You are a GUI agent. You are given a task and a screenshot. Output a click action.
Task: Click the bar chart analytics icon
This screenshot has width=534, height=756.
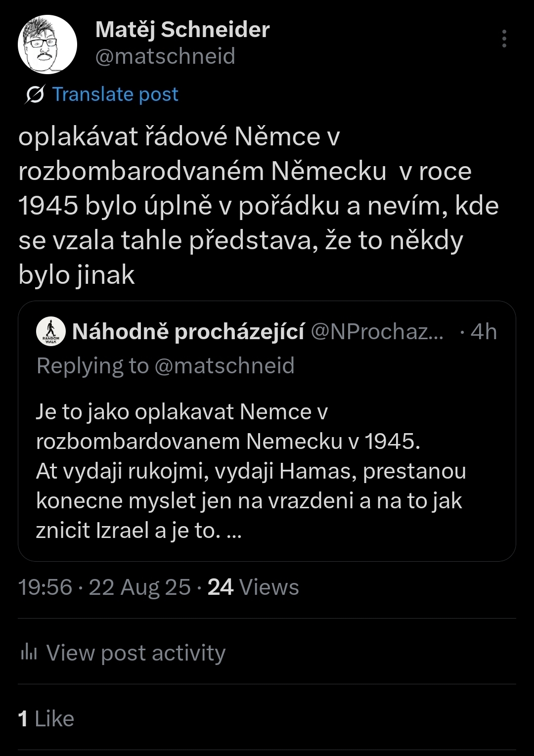click(x=29, y=653)
